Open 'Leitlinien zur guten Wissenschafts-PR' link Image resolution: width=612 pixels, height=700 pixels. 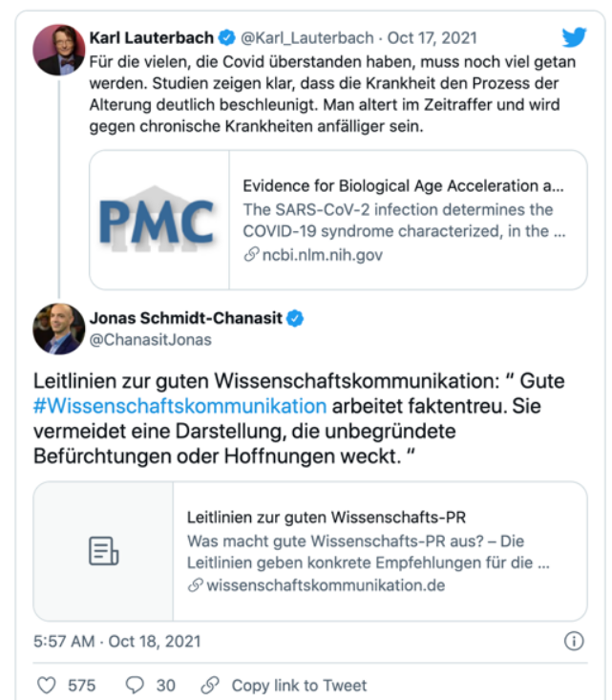(326, 518)
